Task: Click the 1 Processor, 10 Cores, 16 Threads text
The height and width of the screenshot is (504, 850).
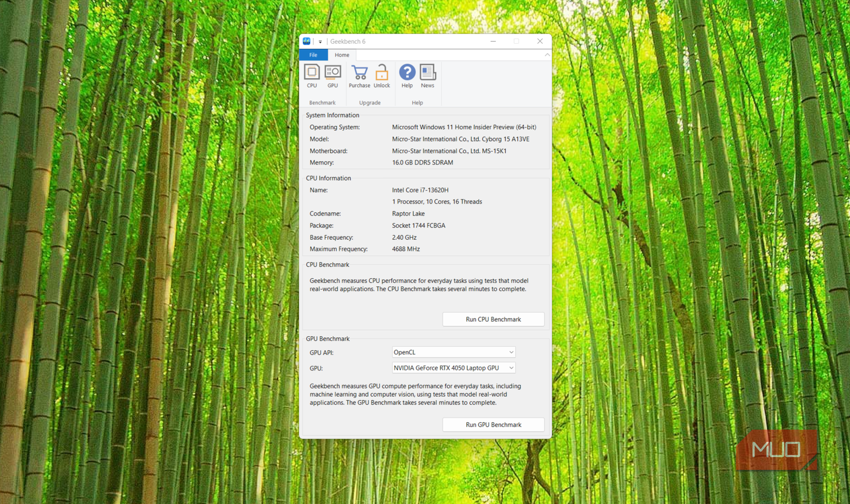Action: pyautogui.click(x=437, y=202)
